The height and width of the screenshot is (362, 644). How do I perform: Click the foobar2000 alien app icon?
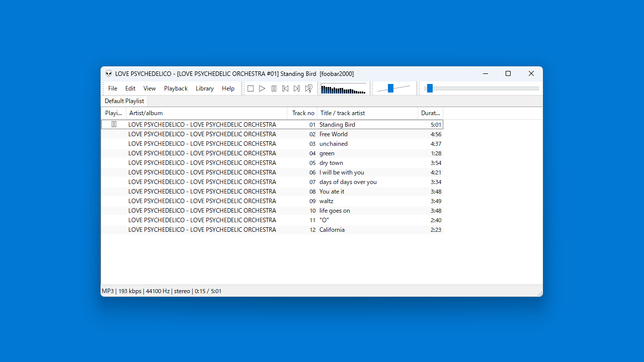pos(109,74)
